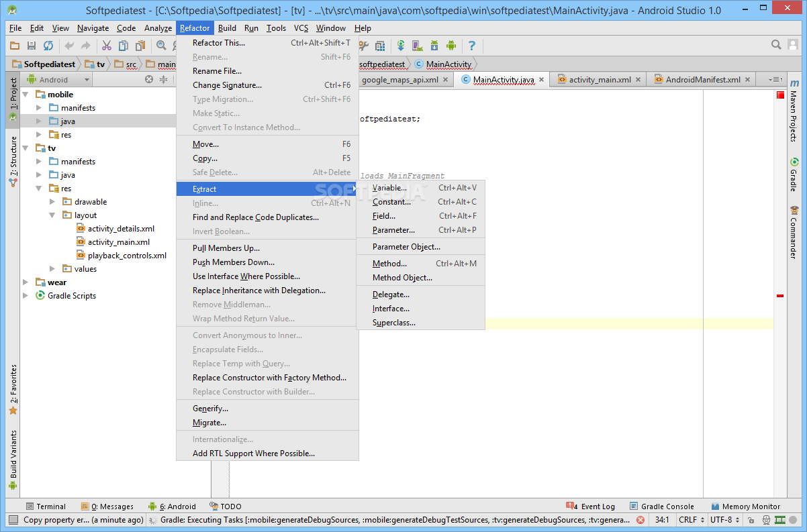Open the 0: Messages tool window
Image resolution: width=807 pixels, height=532 pixels.
(x=107, y=507)
